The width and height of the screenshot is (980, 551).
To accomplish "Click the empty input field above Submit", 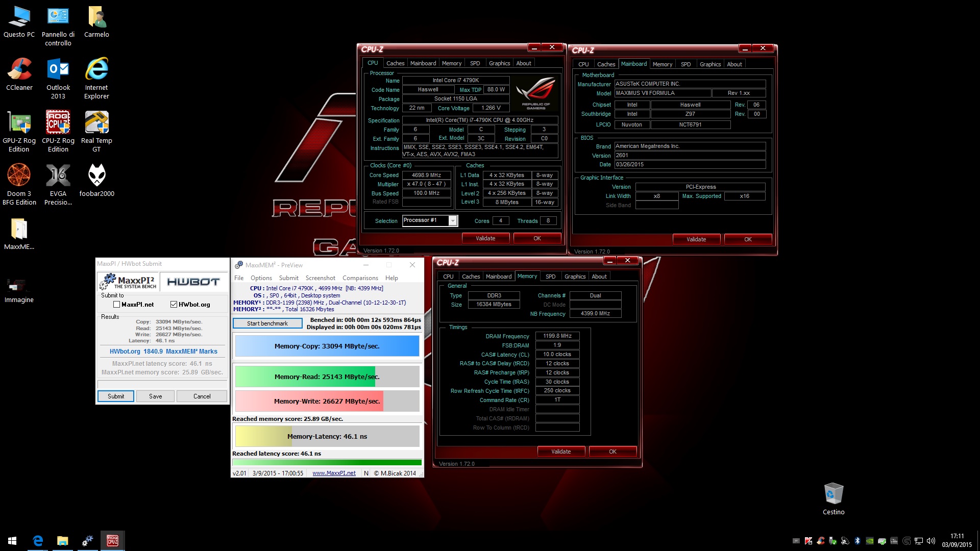I will click(162, 384).
